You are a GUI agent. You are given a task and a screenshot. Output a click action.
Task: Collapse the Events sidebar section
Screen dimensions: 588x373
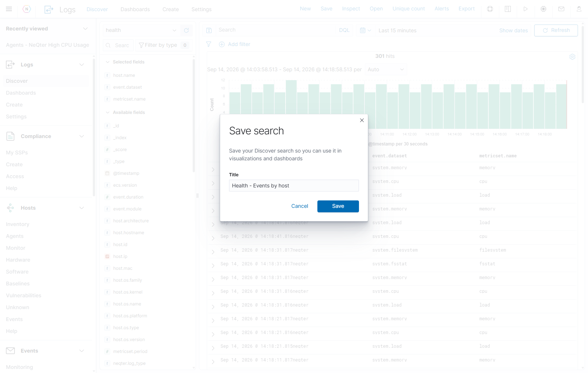[82, 351]
